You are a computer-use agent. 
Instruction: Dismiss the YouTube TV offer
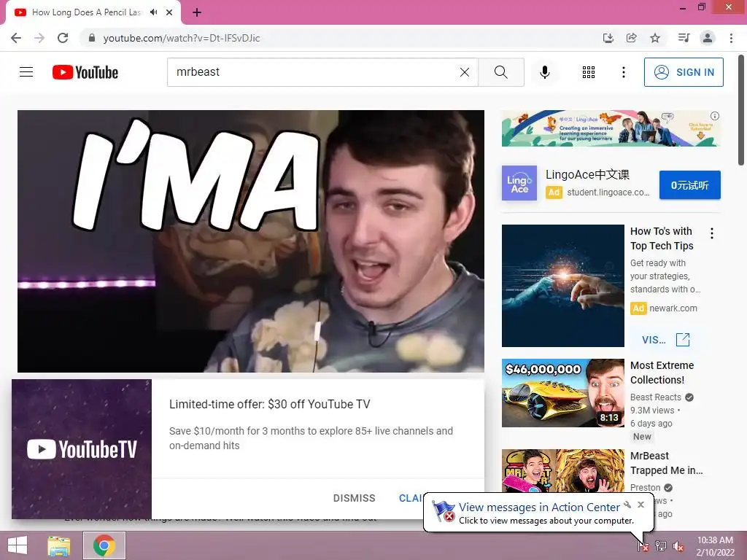(x=354, y=498)
